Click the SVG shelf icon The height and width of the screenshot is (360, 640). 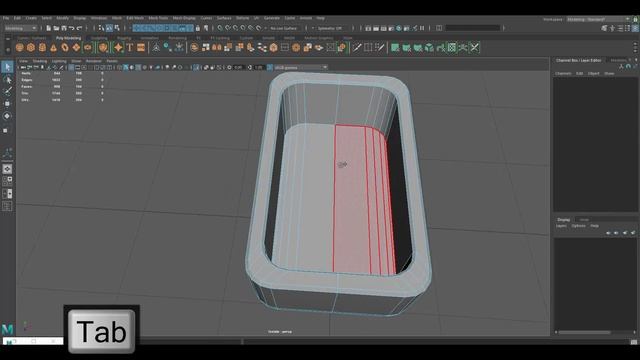[141, 48]
